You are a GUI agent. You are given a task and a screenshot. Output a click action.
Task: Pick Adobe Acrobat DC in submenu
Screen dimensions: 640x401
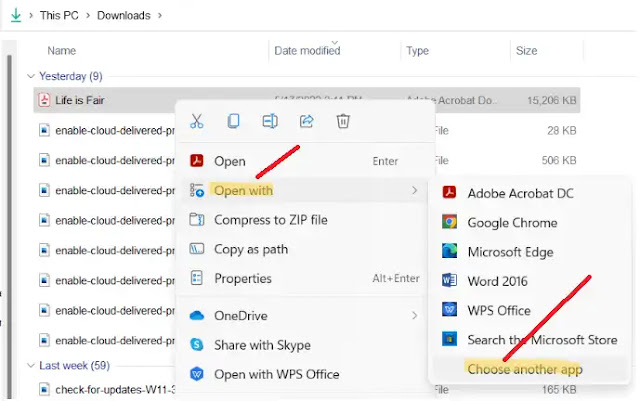click(530, 193)
